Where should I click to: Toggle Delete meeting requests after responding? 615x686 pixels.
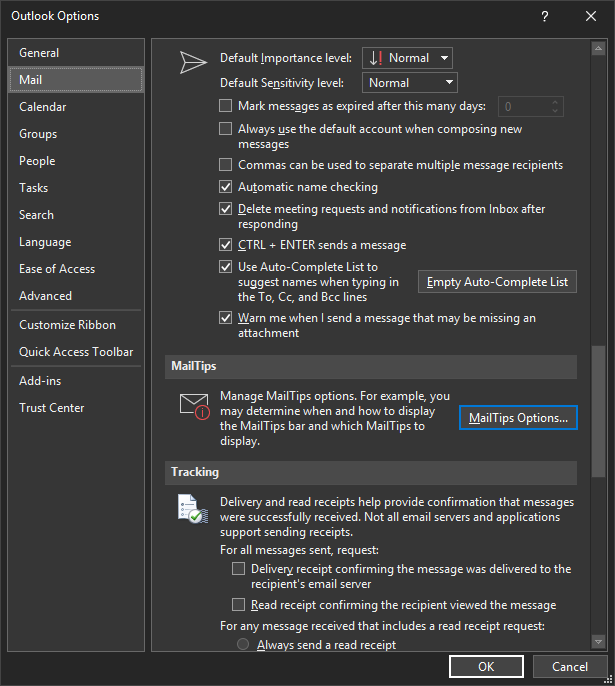coord(225,209)
